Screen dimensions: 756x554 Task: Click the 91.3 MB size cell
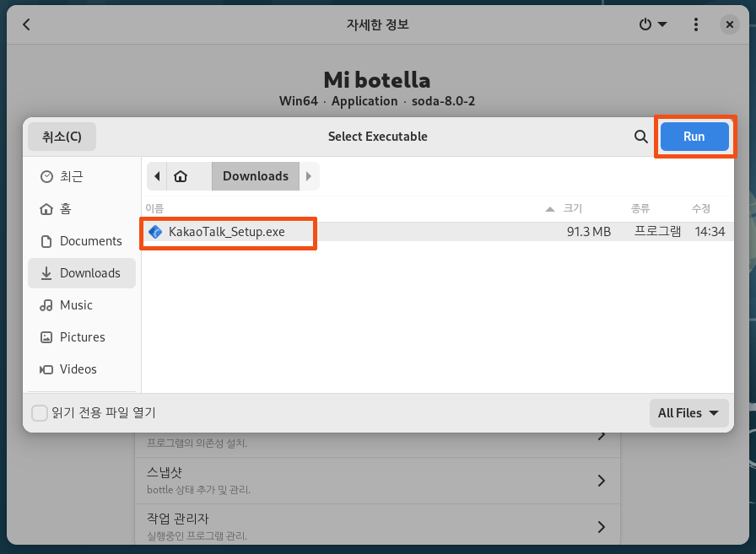click(x=588, y=232)
